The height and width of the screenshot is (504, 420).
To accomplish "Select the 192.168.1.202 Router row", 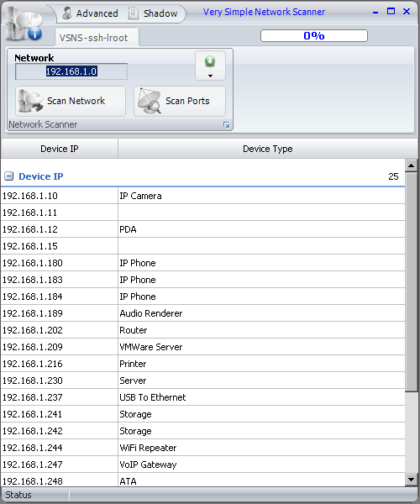I will tap(202, 330).
